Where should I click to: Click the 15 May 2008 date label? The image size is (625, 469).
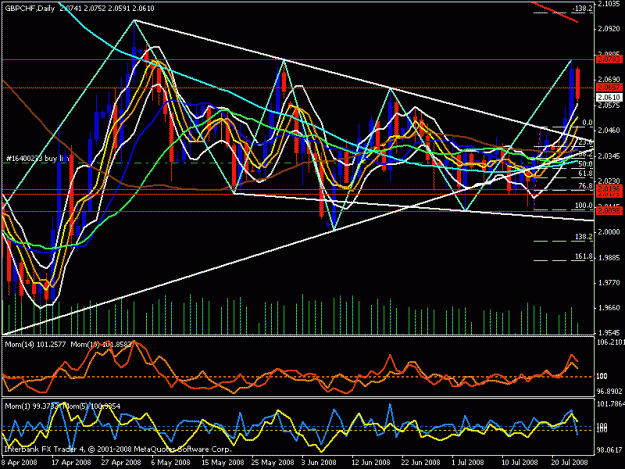[x=223, y=463]
